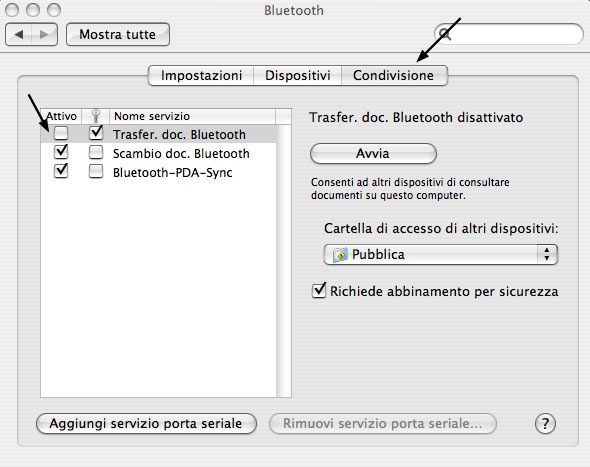Open help via the question mark button
590x467 pixels.
coord(545,424)
